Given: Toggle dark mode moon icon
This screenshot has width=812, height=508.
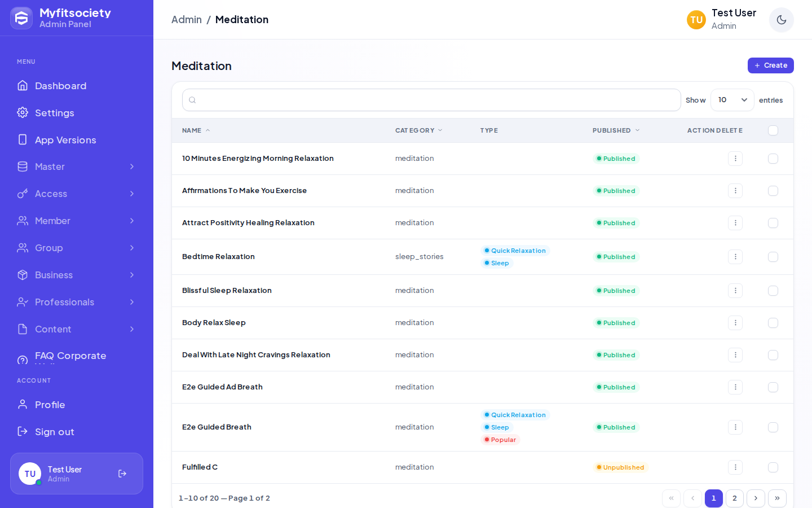Looking at the screenshot, I should (x=782, y=20).
